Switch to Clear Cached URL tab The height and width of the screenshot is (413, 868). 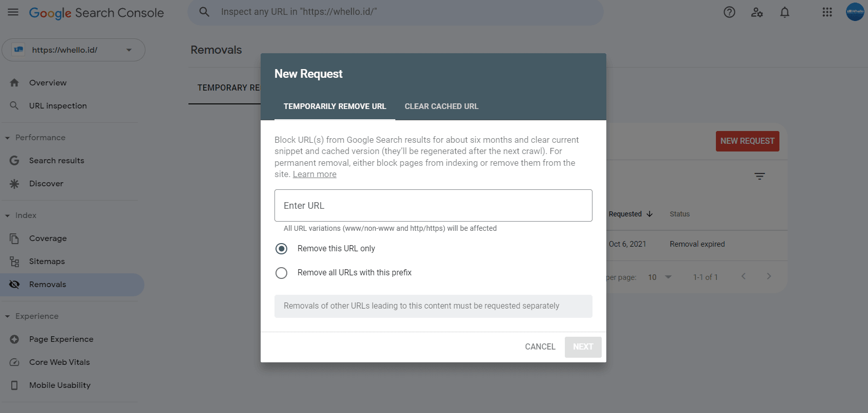[441, 106]
